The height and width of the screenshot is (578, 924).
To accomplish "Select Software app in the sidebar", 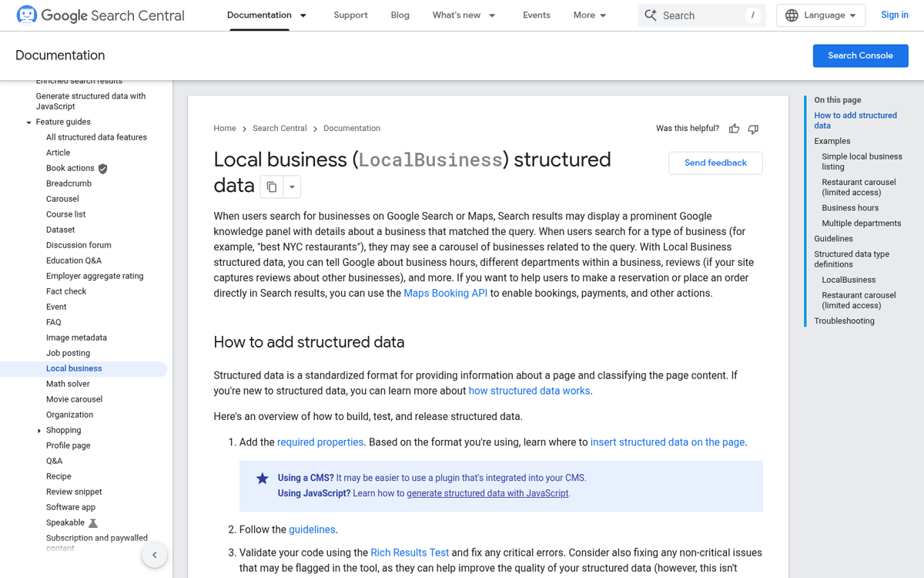I will pyautogui.click(x=71, y=507).
